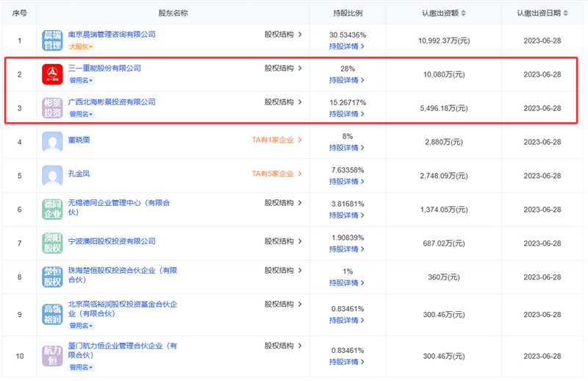Click the 彬景投资 purple logo icon
The height and width of the screenshot is (381, 588).
[x=52, y=108]
